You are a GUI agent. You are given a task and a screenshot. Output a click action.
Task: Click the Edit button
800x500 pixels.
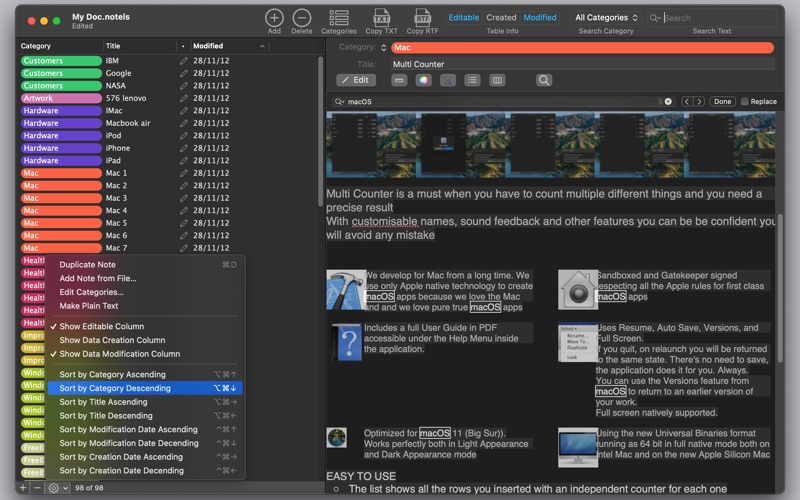356,80
